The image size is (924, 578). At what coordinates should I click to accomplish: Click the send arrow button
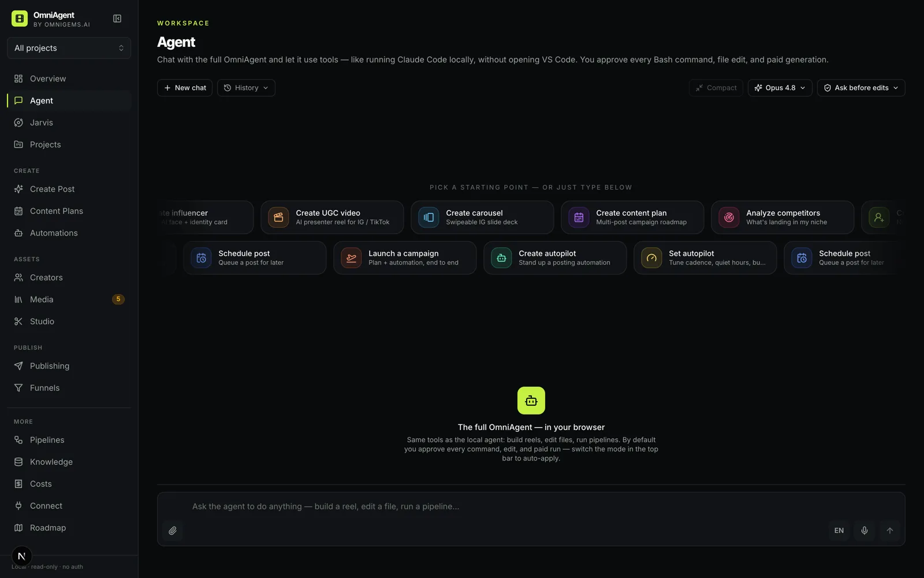point(890,531)
